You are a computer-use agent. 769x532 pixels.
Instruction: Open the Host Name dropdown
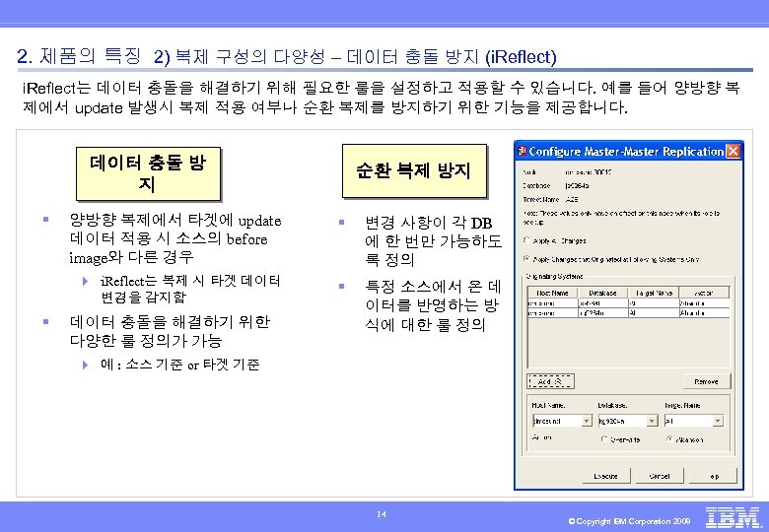pos(587,421)
